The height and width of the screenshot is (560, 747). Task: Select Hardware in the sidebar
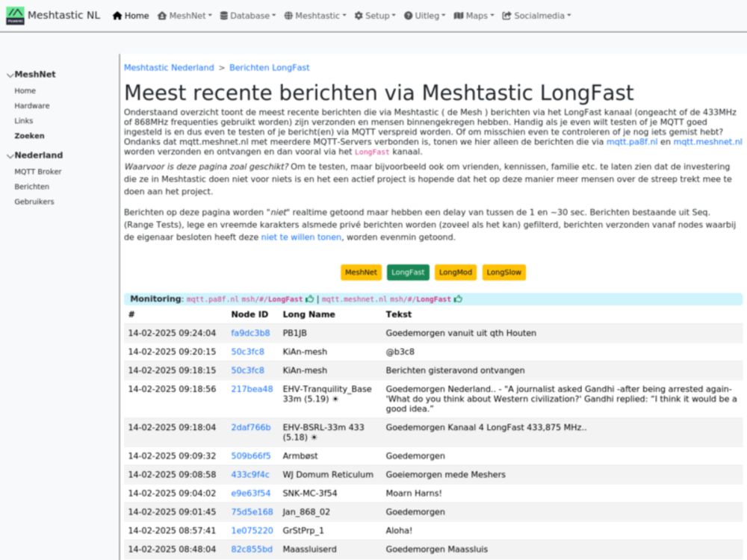click(32, 106)
